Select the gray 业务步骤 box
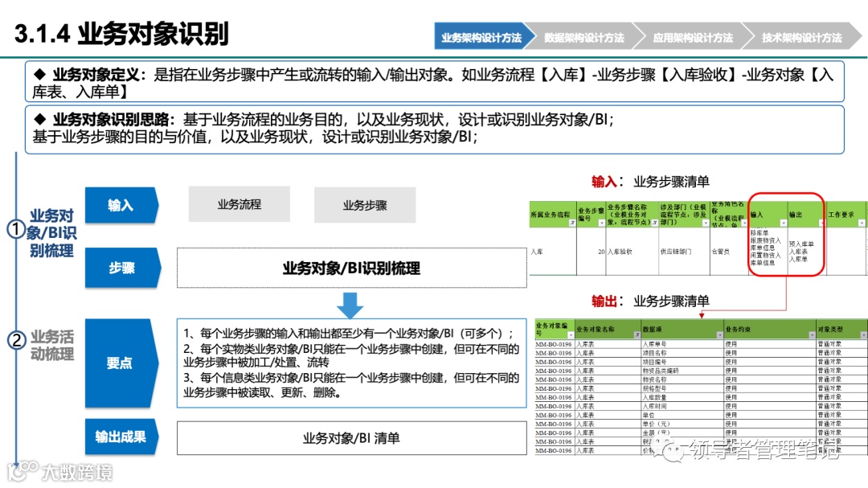 click(365, 205)
